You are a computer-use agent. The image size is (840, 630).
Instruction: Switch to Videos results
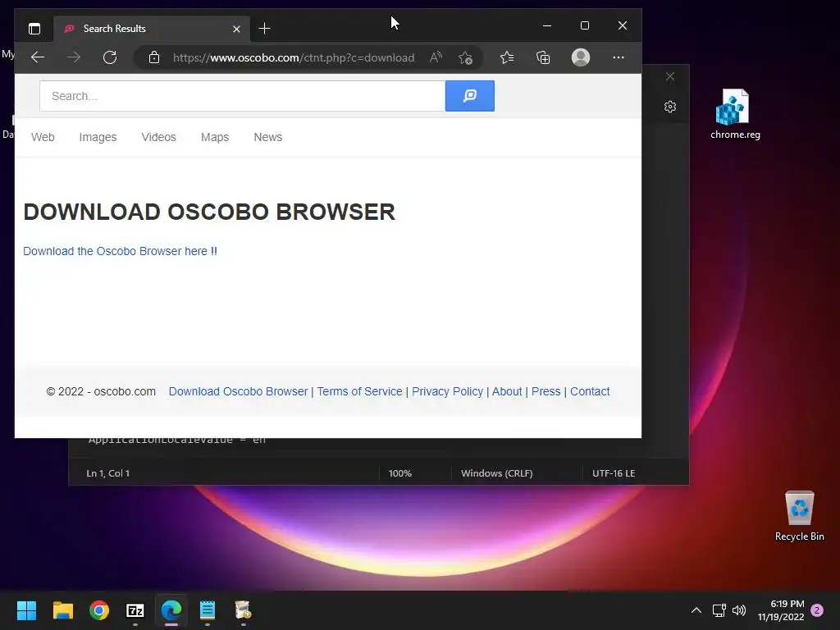pos(158,137)
